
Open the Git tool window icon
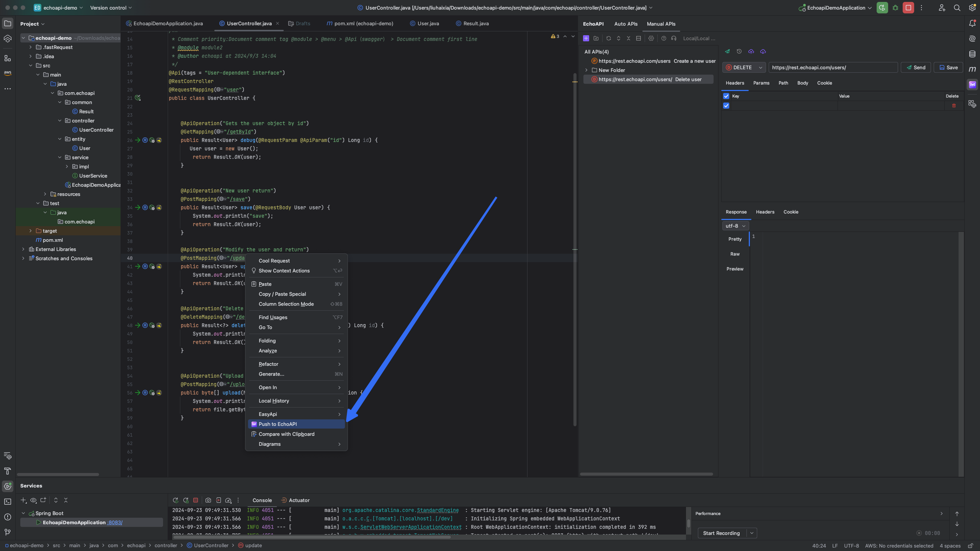(x=8, y=532)
